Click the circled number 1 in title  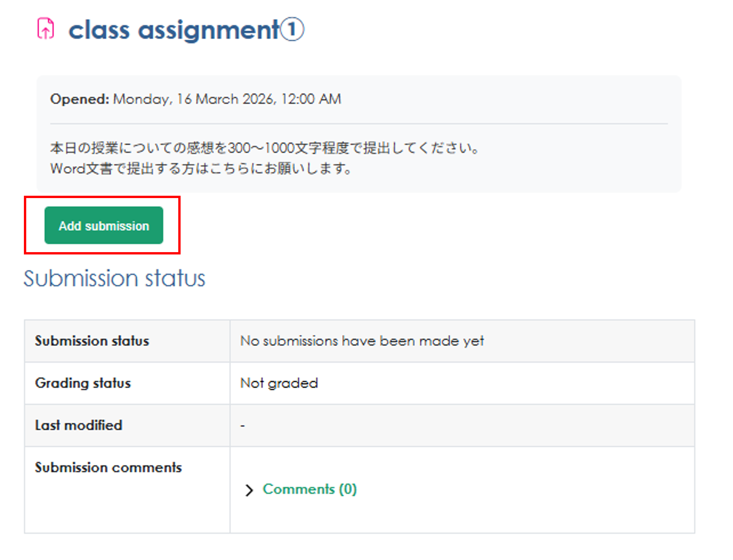292,29
